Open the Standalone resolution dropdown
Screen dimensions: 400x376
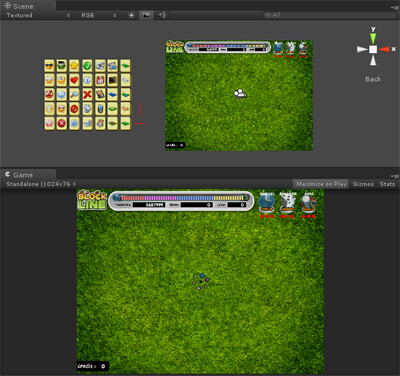(x=41, y=184)
